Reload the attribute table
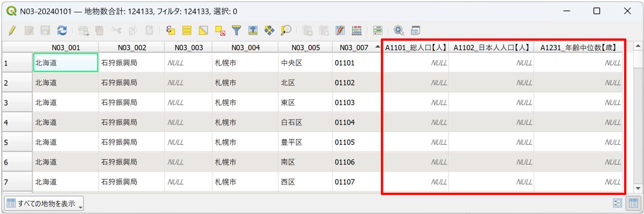The image size is (644, 214). [62, 30]
